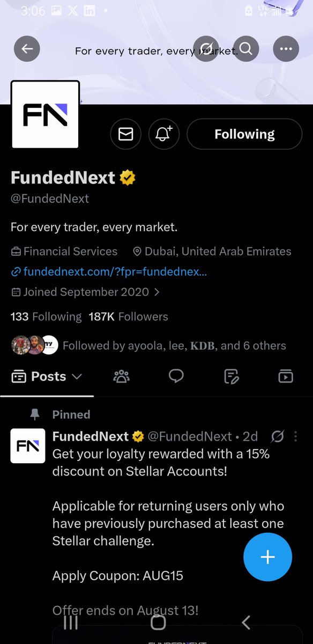
Task: Switch to the communities people tab
Action: (x=122, y=377)
